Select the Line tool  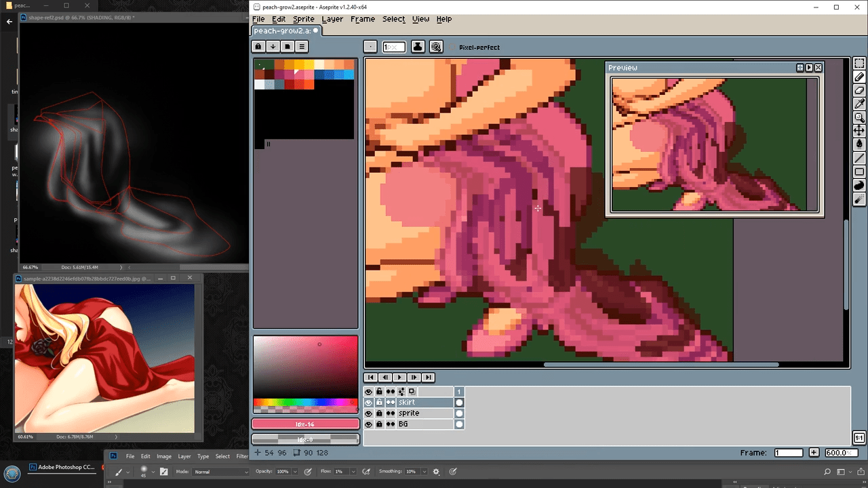(859, 158)
